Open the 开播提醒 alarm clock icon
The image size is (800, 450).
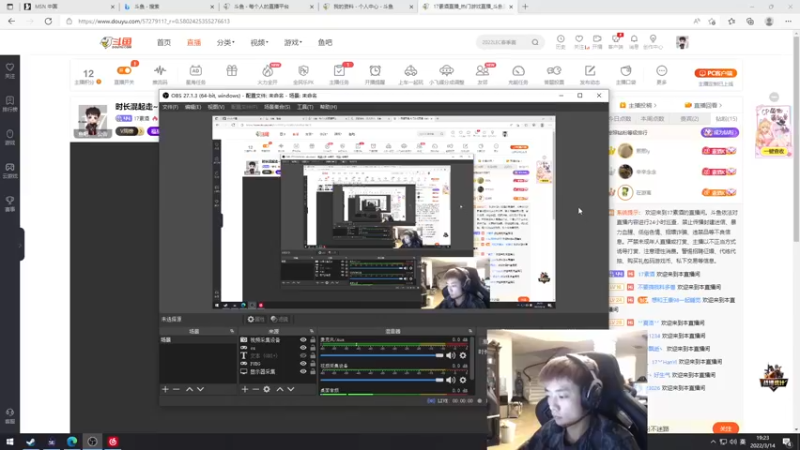point(375,70)
